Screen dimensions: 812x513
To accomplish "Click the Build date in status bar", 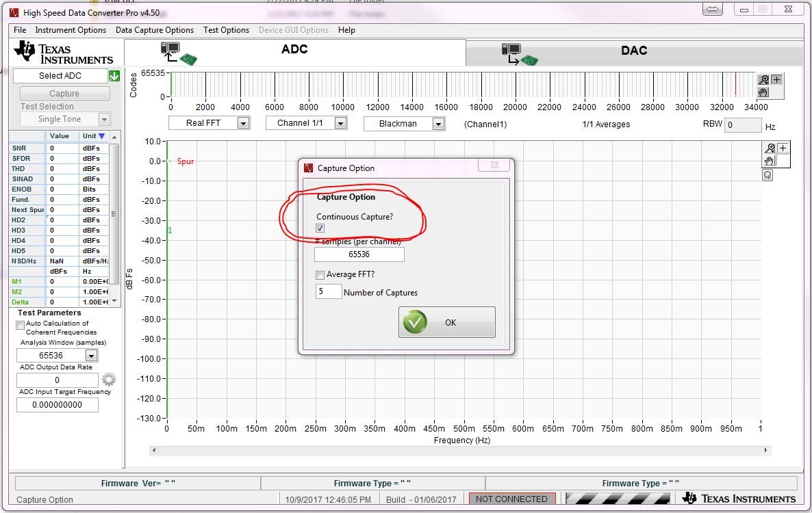I will (x=422, y=499).
